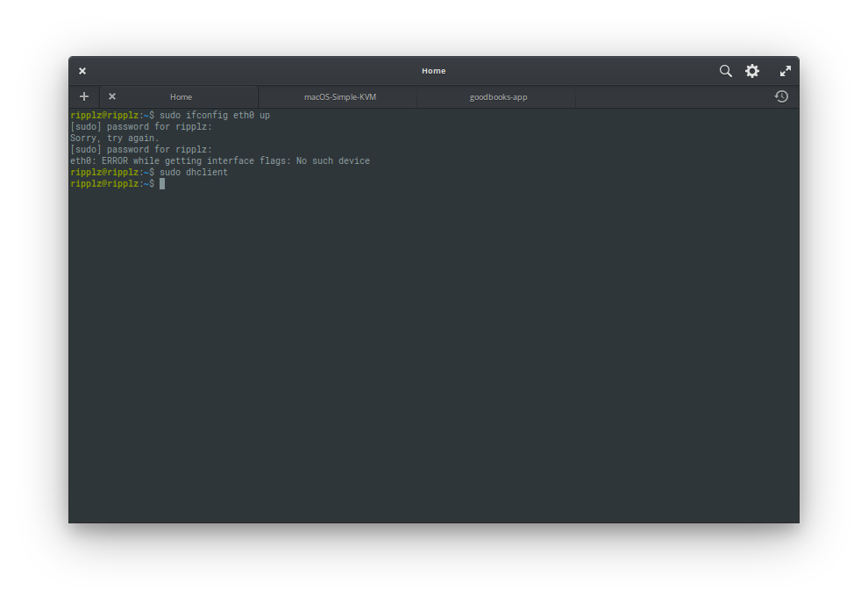Select the Home tab
This screenshot has height=604, width=868.
pyautogui.click(x=181, y=96)
